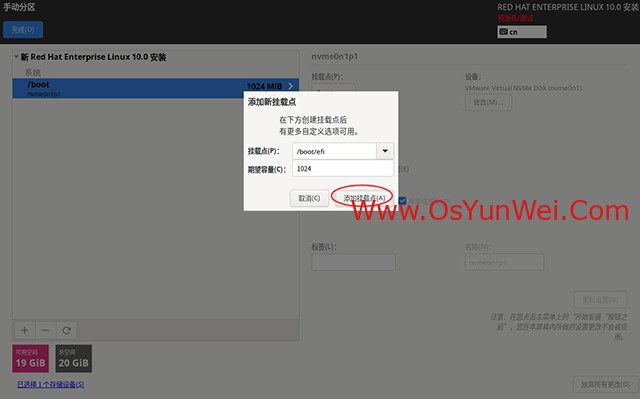
Task: Collapse the new Red Hat Enterprise Linux 10.0 installation tree
Action: pyautogui.click(x=17, y=57)
